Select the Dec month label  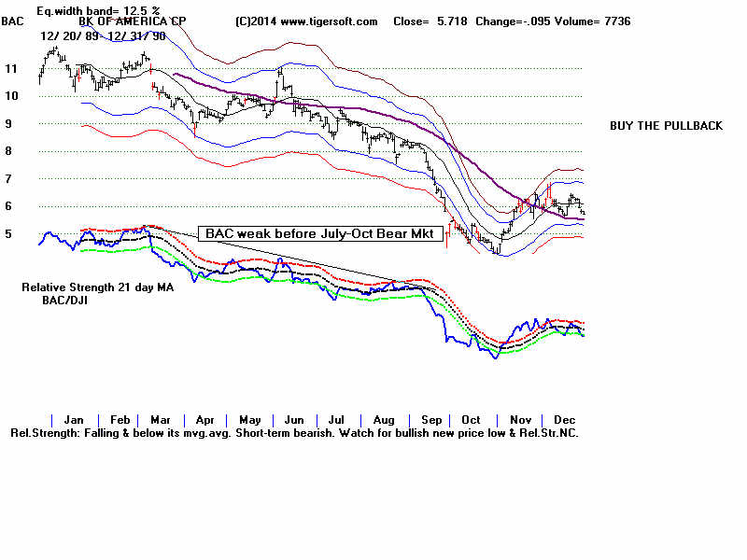tap(565, 420)
